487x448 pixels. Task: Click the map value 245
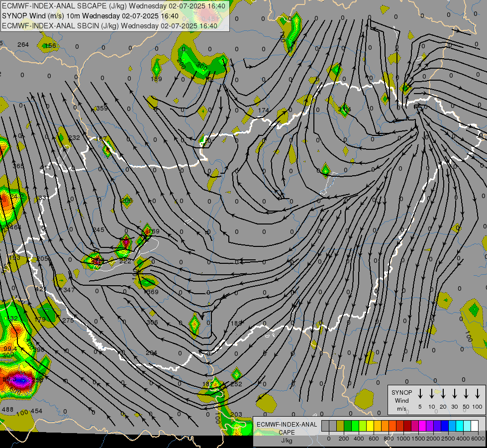pos(98,230)
